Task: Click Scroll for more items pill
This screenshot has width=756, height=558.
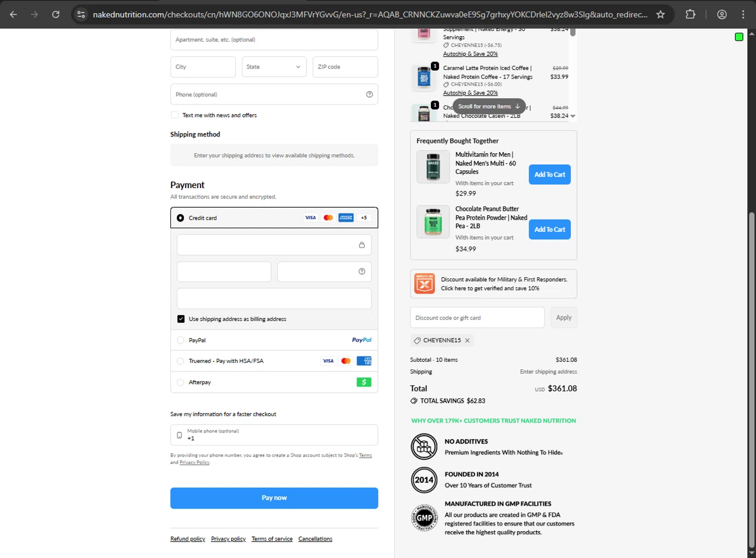Action: (x=489, y=106)
